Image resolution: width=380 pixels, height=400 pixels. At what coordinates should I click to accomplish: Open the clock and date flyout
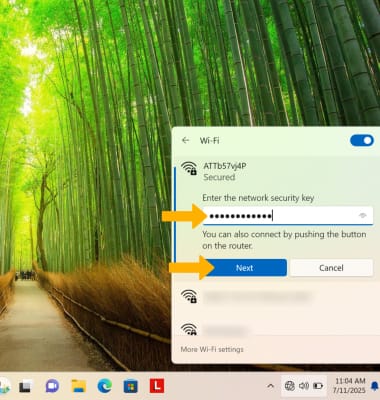[x=350, y=385]
